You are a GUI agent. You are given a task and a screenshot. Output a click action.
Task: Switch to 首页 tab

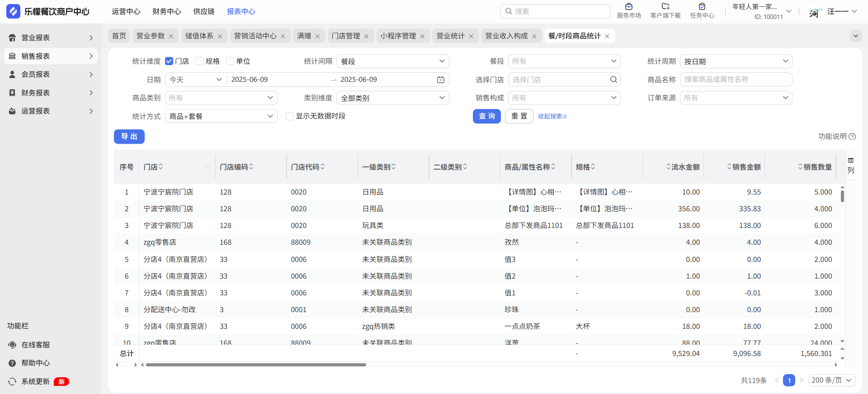point(119,36)
